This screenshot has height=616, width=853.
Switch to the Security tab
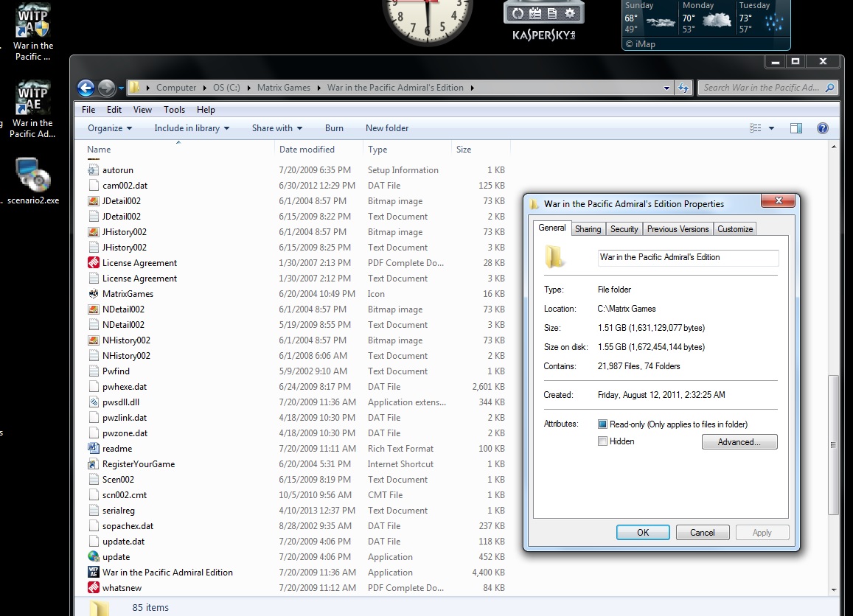[x=624, y=229]
